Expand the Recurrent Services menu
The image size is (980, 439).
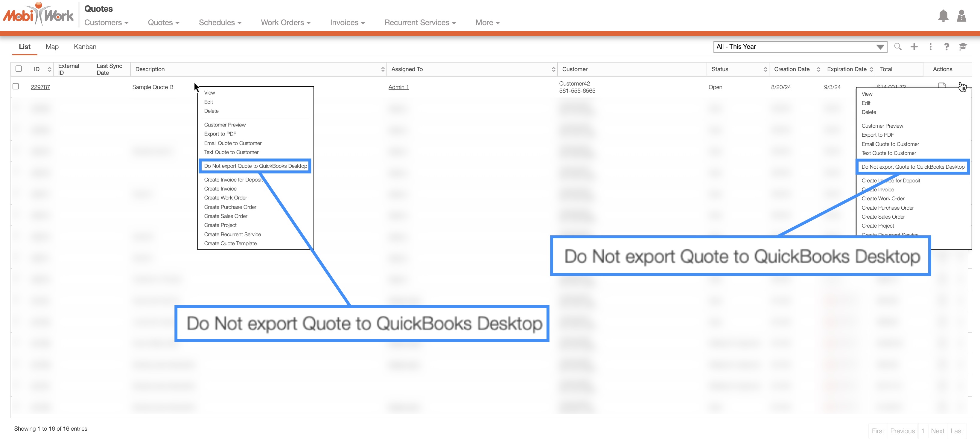[x=420, y=23]
